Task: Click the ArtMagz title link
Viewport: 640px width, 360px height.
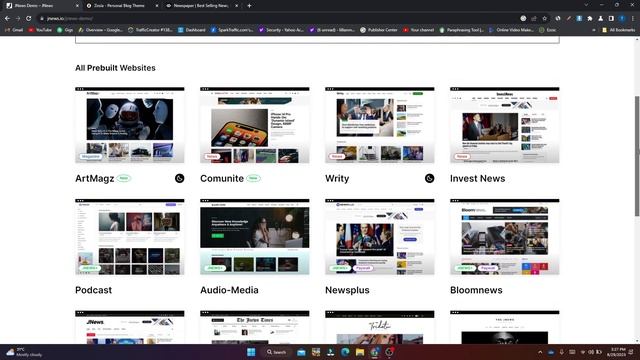Action: pyautogui.click(x=95, y=178)
